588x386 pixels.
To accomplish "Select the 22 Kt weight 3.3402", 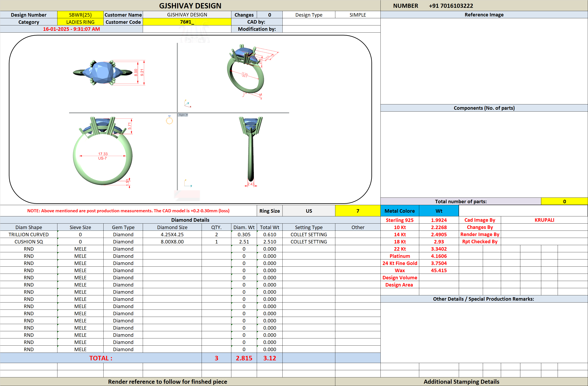I will pyautogui.click(x=439, y=249).
